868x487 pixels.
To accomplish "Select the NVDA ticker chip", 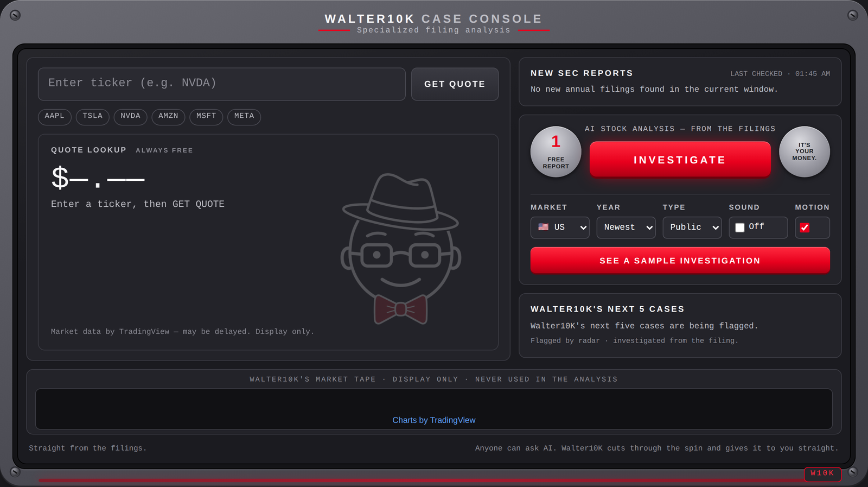I will pyautogui.click(x=130, y=116).
